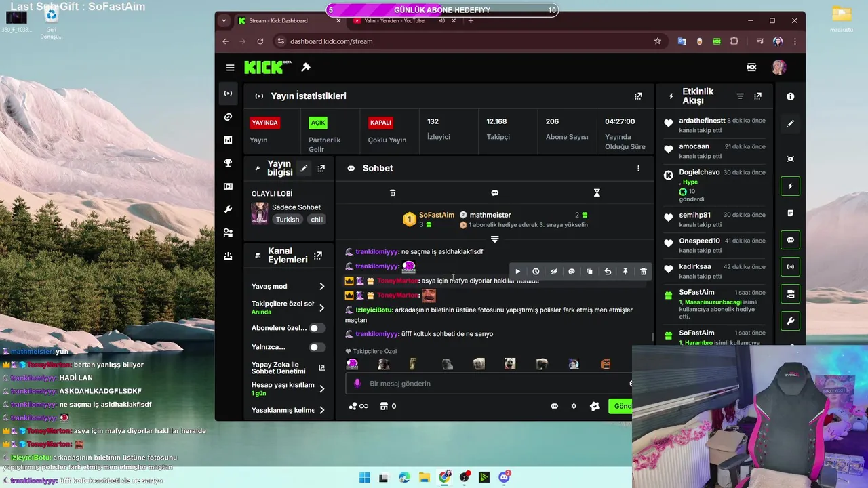This screenshot has width=868, height=488.
Task: Click the Gönder send button
Action: tap(620, 406)
